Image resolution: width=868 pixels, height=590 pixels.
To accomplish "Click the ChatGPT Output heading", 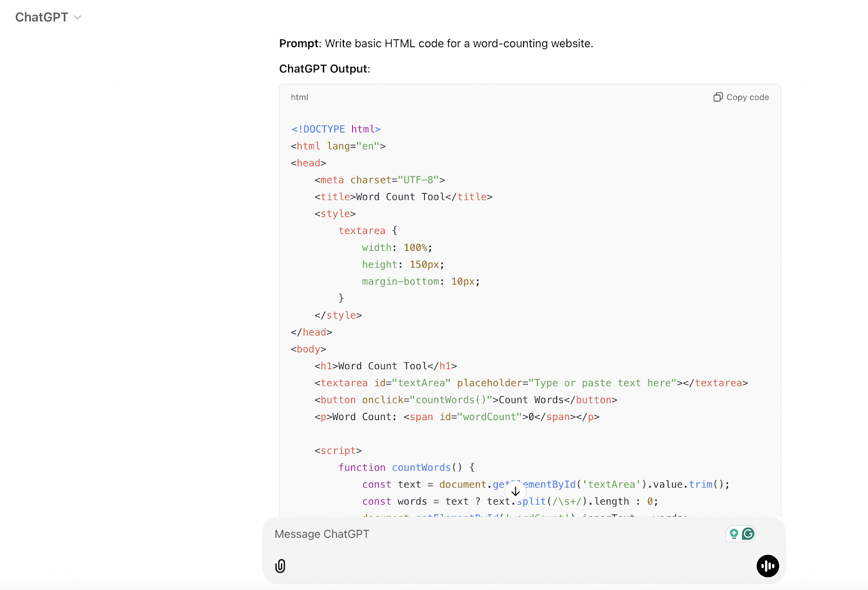I will click(324, 68).
